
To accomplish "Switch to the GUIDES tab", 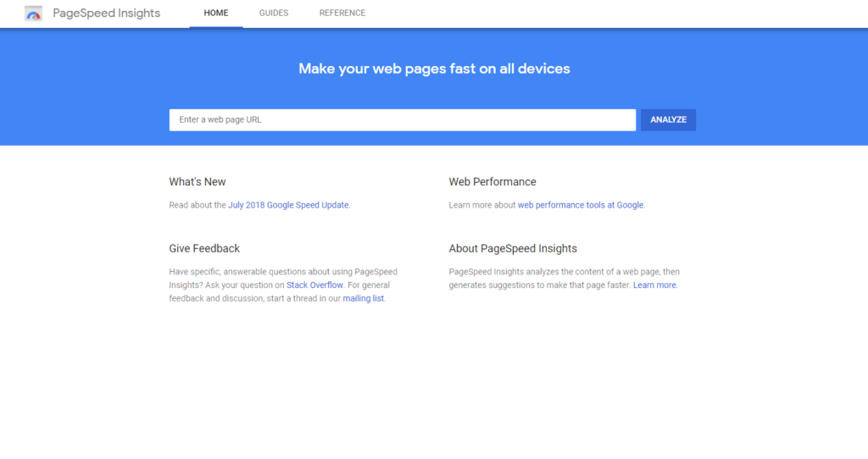I will pyautogui.click(x=274, y=14).
